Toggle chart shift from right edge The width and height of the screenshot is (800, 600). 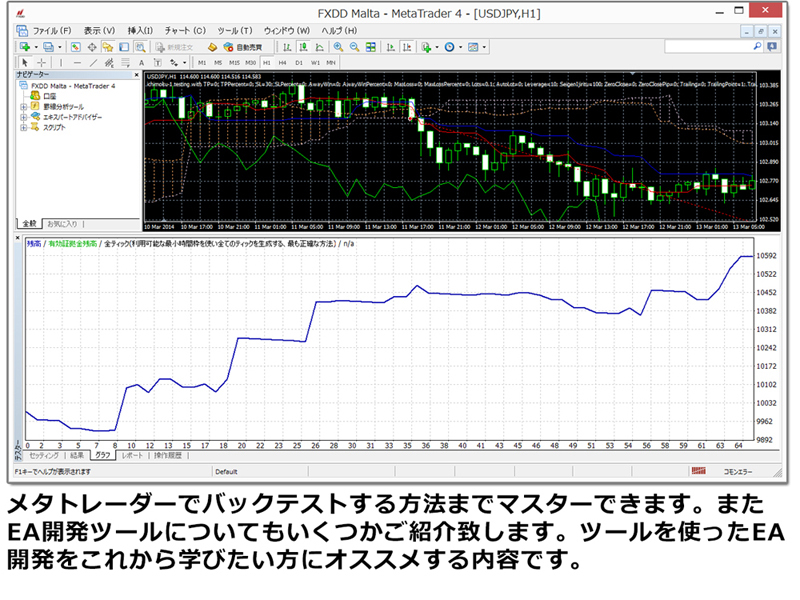tap(407, 47)
